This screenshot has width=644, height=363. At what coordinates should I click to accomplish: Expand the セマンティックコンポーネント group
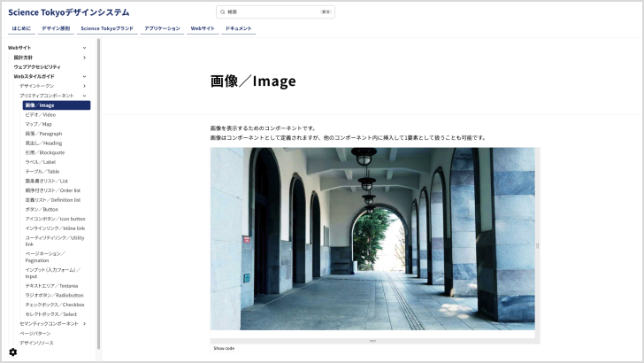tap(85, 324)
